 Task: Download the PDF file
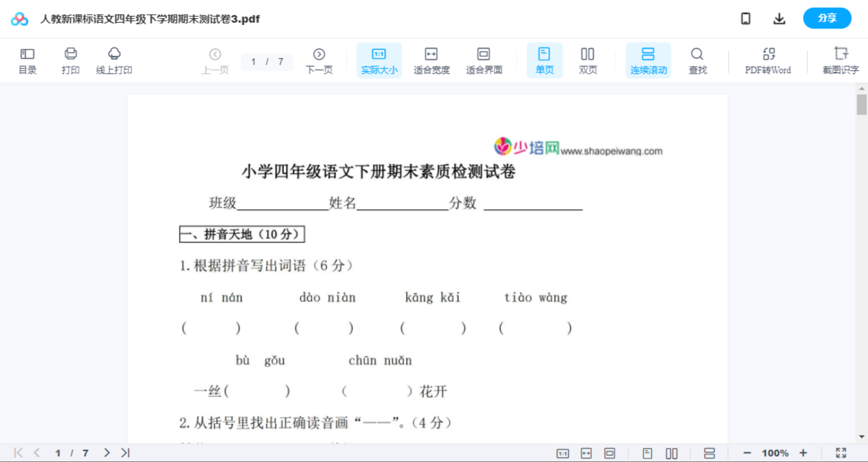779,18
